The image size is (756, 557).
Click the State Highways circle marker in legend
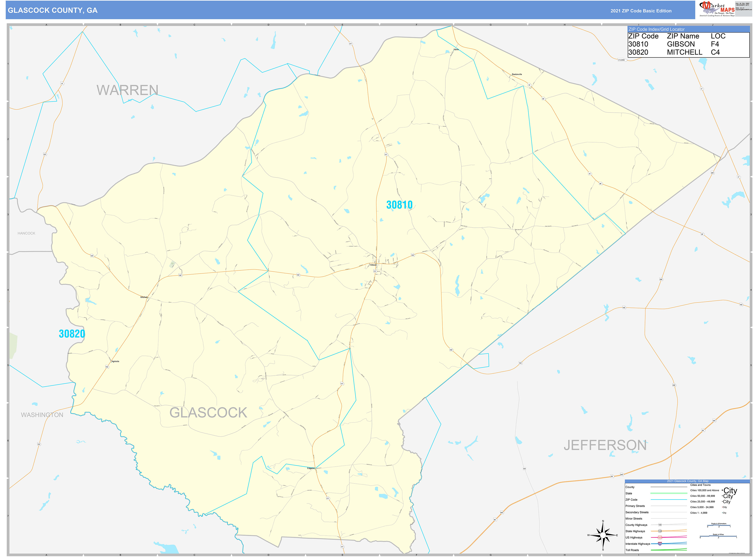pyautogui.click(x=660, y=531)
